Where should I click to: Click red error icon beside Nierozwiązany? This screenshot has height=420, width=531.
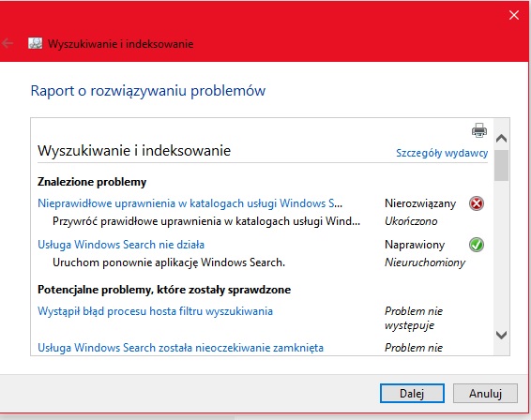477,203
